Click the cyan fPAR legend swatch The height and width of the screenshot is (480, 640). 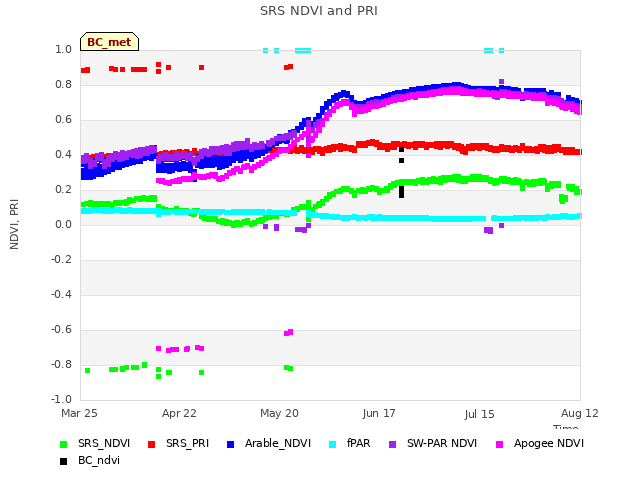333,444
